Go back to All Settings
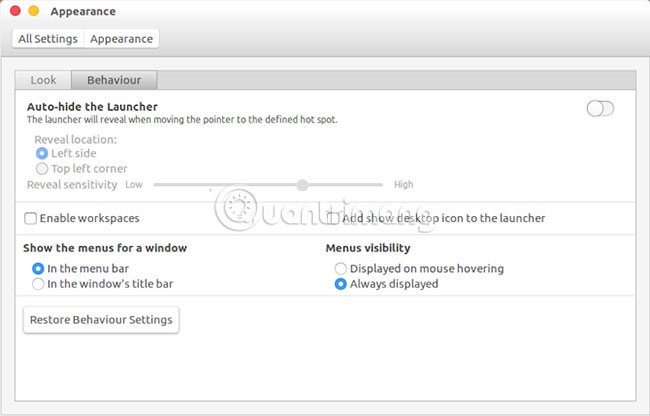The image size is (650, 416). [48, 39]
